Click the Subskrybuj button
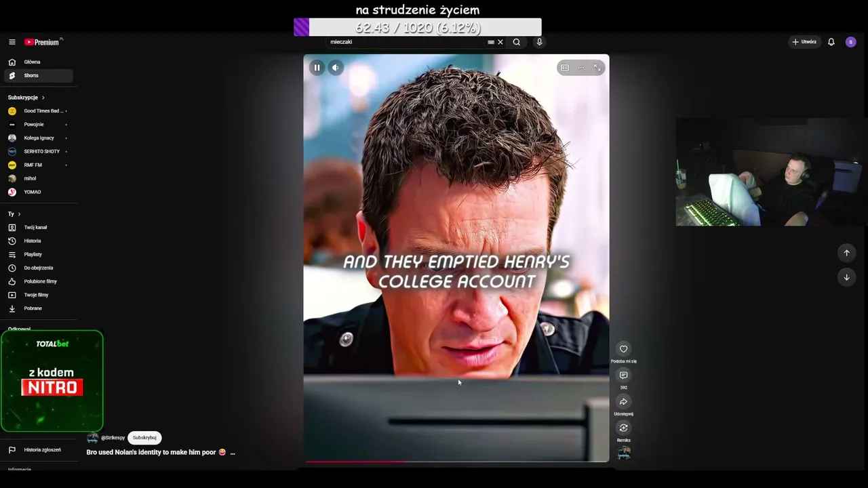The width and height of the screenshot is (868, 488). click(x=144, y=438)
